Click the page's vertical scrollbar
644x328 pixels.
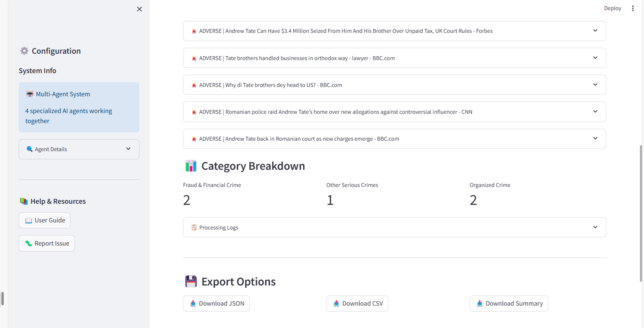[641, 213]
